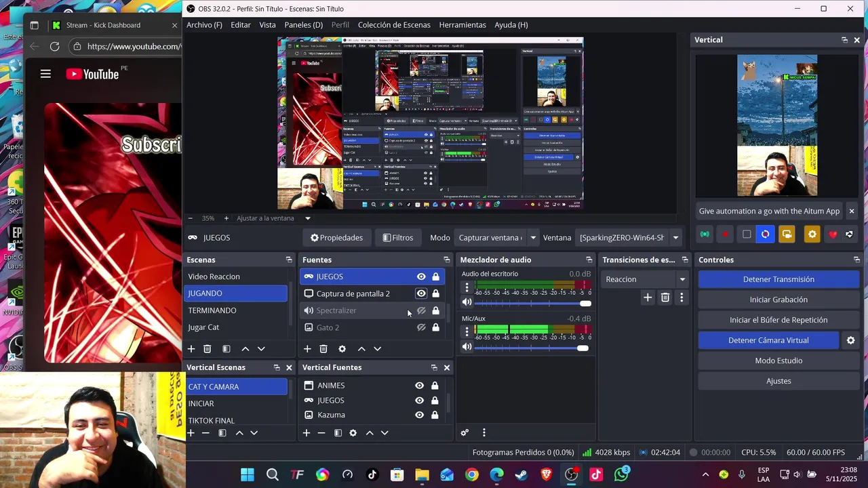The image size is (868, 488).
Task: Show hidden tray icons chevron in taskbar
Action: [705, 474]
